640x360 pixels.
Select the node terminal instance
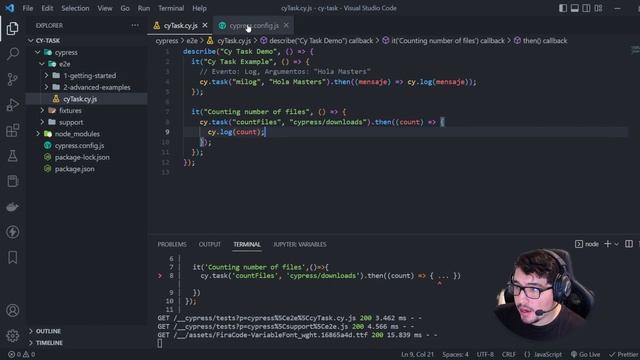tap(587, 244)
